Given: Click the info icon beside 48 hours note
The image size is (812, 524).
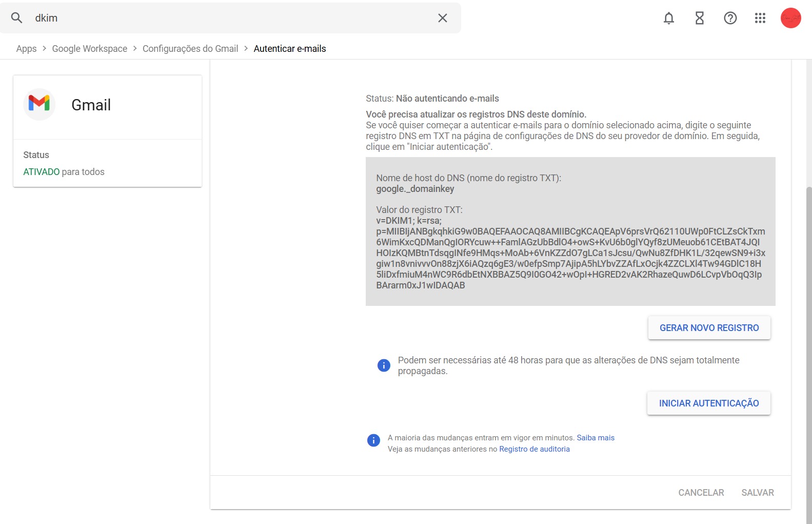Looking at the screenshot, I should coord(384,365).
